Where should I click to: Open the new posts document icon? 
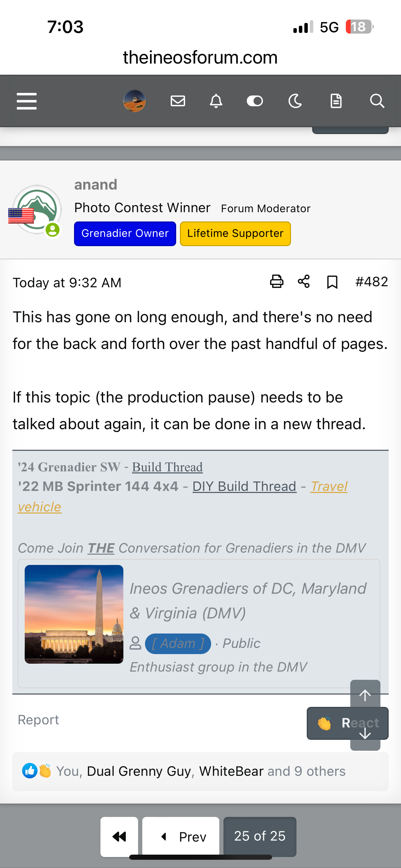click(336, 101)
